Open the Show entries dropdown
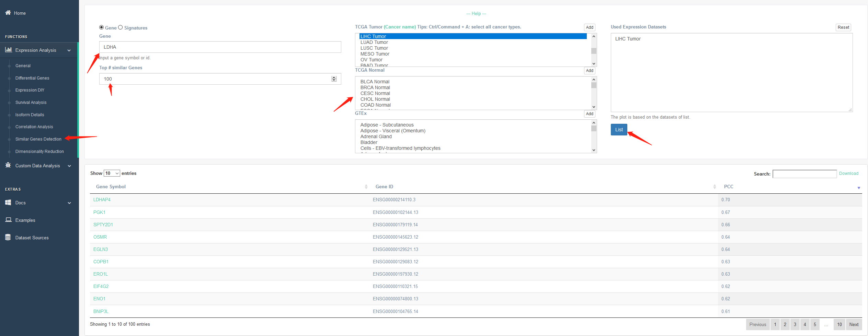868x336 pixels. coord(112,173)
